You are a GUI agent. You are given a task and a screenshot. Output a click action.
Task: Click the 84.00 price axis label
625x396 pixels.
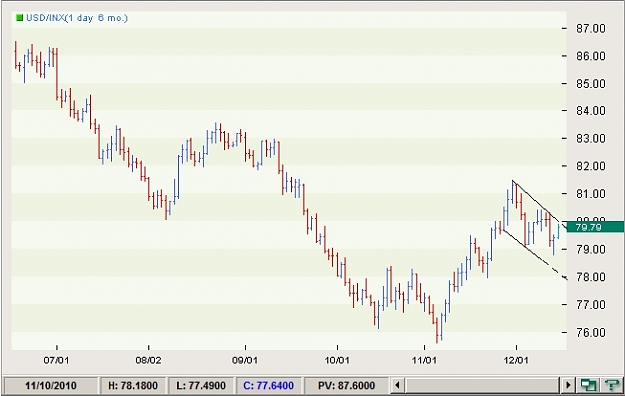(591, 110)
